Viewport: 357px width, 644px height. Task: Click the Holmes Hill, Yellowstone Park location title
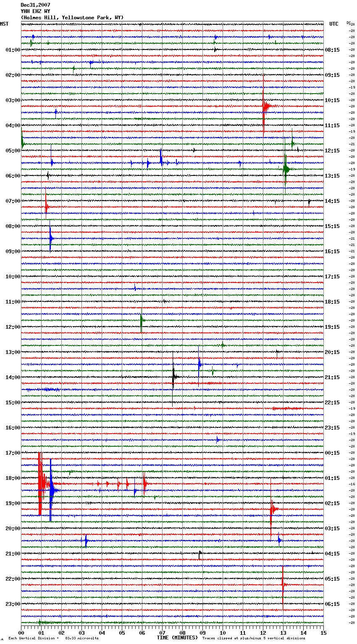point(72,18)
